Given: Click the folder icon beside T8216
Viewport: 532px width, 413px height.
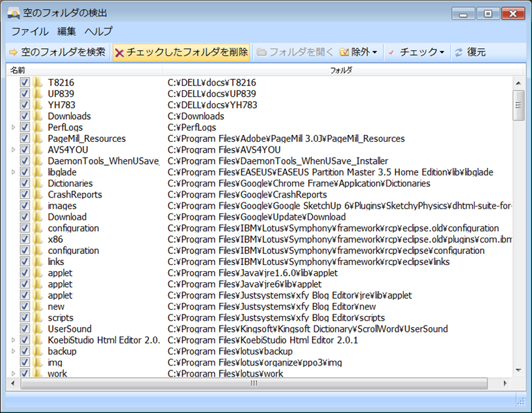Looking at the screenshot, I should click(38, 83).
